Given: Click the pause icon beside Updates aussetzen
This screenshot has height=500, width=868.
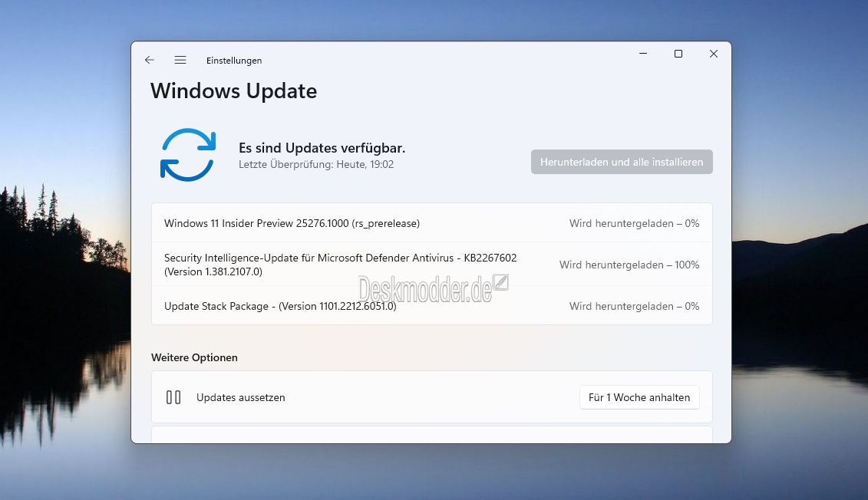Looking at the screenshot, I should point(173,397).
